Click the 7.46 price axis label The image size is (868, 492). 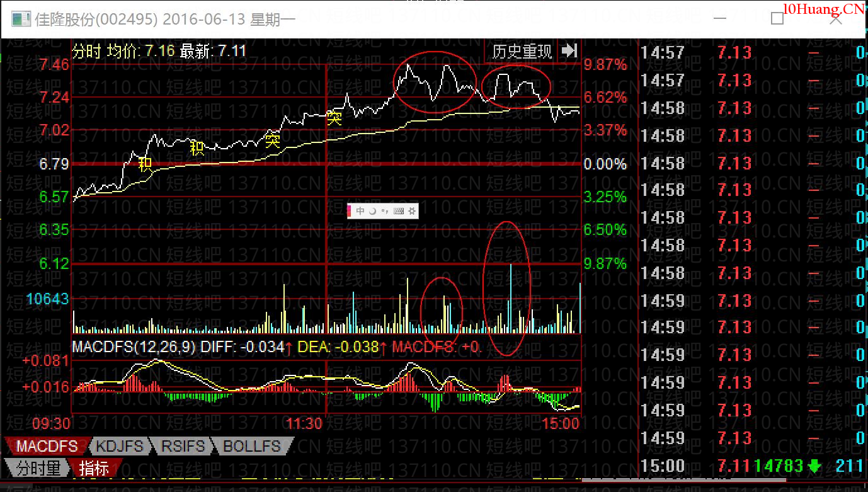(54, 64)
